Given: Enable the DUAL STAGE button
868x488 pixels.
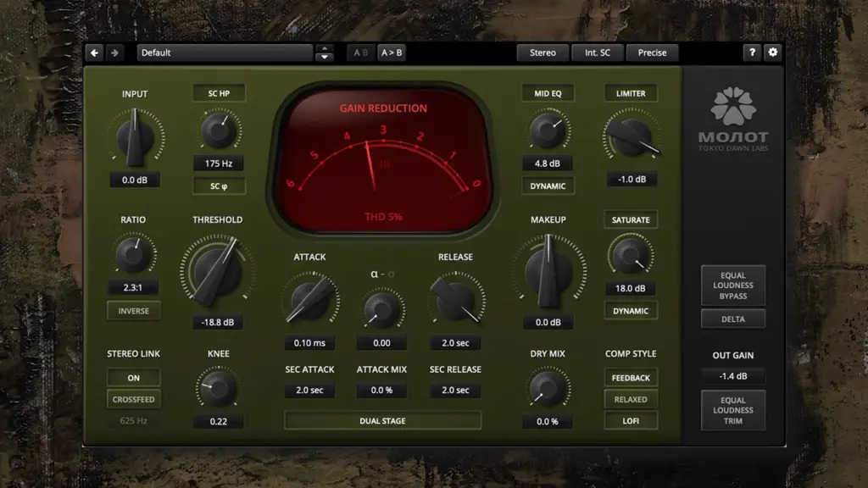Looking at the screenshot, I should pos(382,421).
